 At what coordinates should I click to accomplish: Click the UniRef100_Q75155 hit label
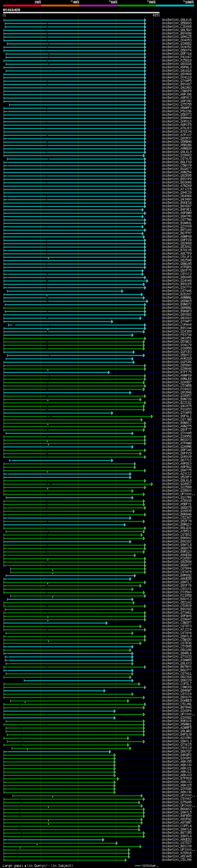coord(177,105)
